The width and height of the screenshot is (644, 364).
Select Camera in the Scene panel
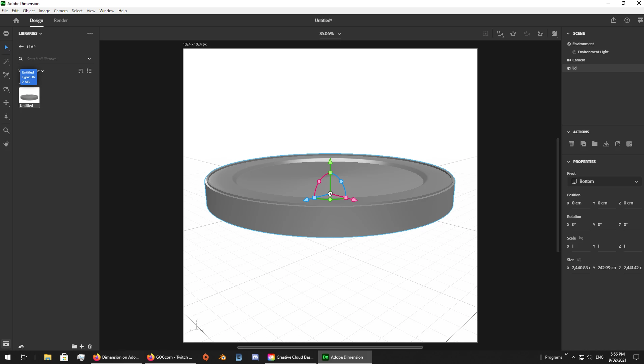coord(579,60)
